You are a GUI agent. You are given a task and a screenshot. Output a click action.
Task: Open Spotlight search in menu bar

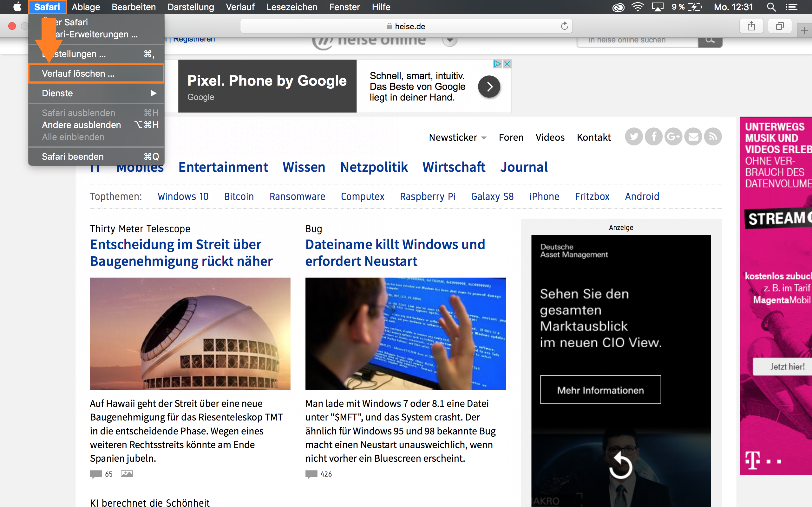pyautogui.click(x=771, y=7)
